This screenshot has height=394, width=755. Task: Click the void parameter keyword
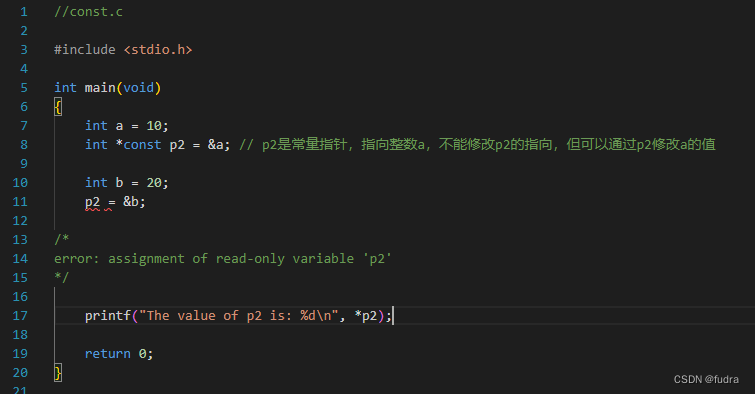[139, 88]
